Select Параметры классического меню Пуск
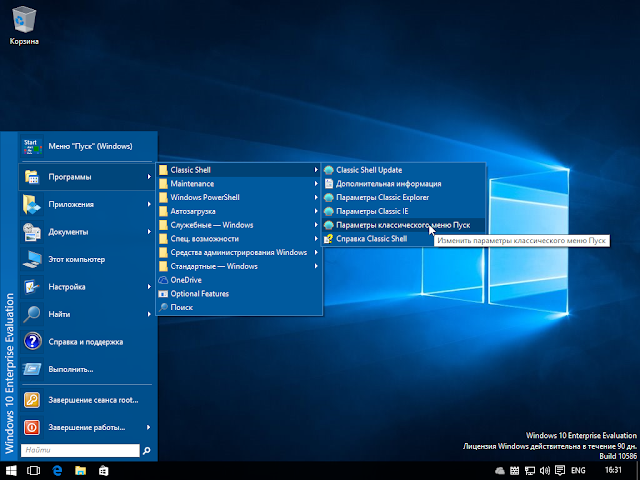 (x=404, y=225)
